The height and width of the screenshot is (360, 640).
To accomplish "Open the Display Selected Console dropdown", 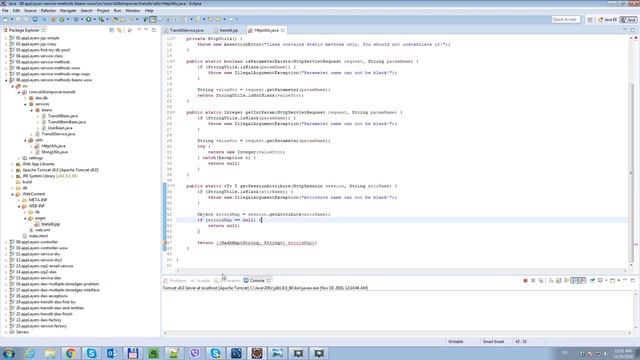I will pyautogui.click(x=605, y=280).
